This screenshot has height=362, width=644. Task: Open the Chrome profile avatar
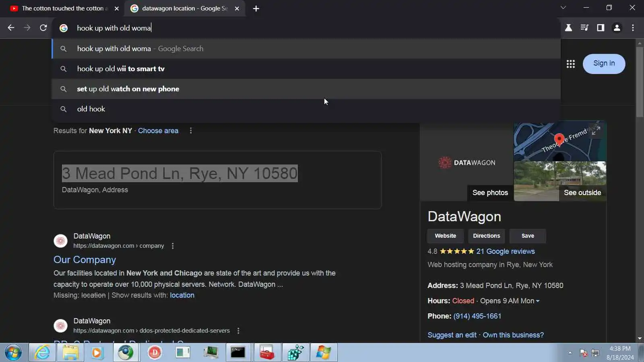pos(617,28)
